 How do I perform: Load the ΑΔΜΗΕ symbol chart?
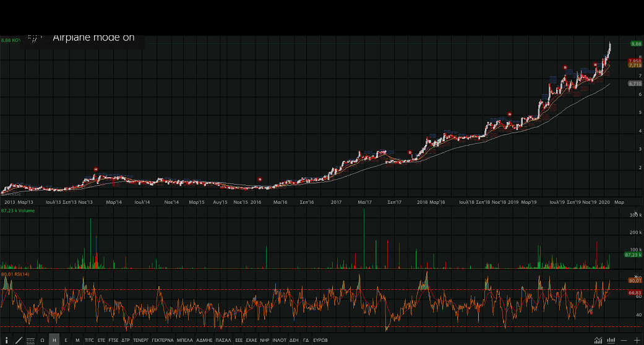(204, 340)
